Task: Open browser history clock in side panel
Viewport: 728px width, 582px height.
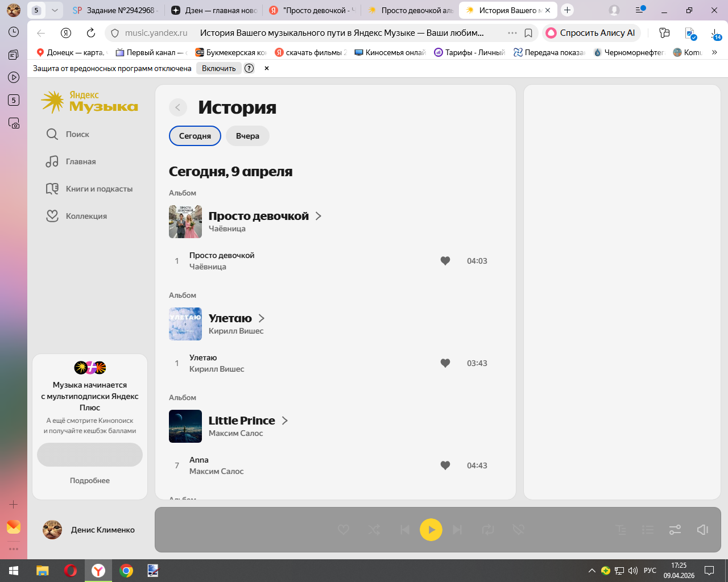Action: pyautogui.click(x=14, y=32)
